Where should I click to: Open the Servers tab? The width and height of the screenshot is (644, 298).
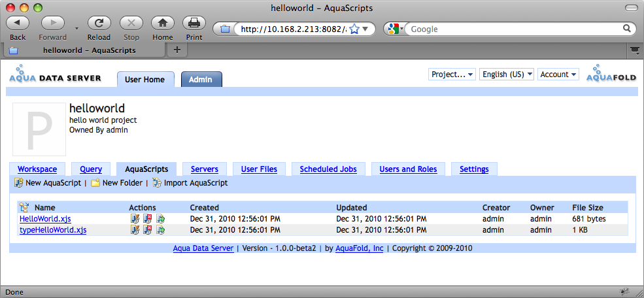(x=205, y=169)
